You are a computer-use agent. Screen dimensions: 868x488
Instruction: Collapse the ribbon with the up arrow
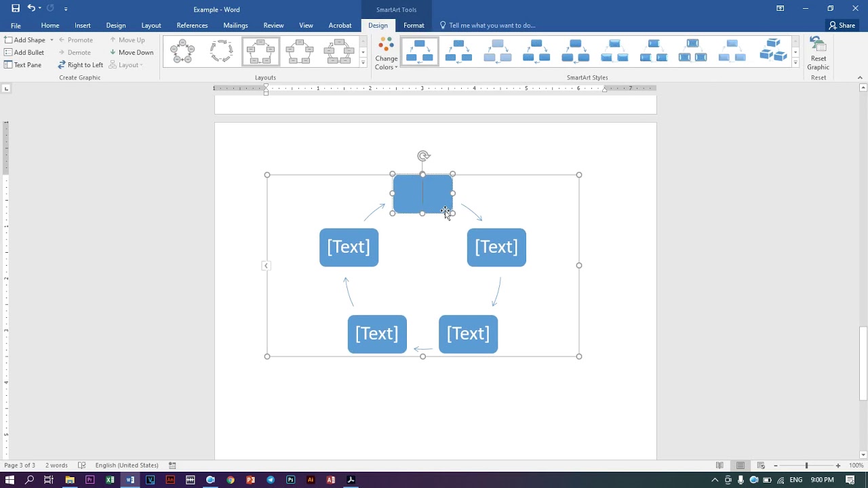[x=861, y=77]
